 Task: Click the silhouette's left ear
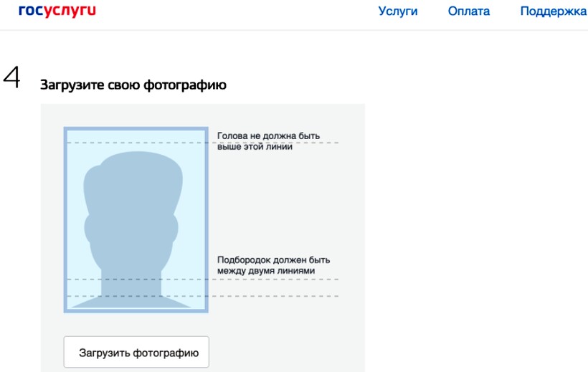tap(90, 228)
